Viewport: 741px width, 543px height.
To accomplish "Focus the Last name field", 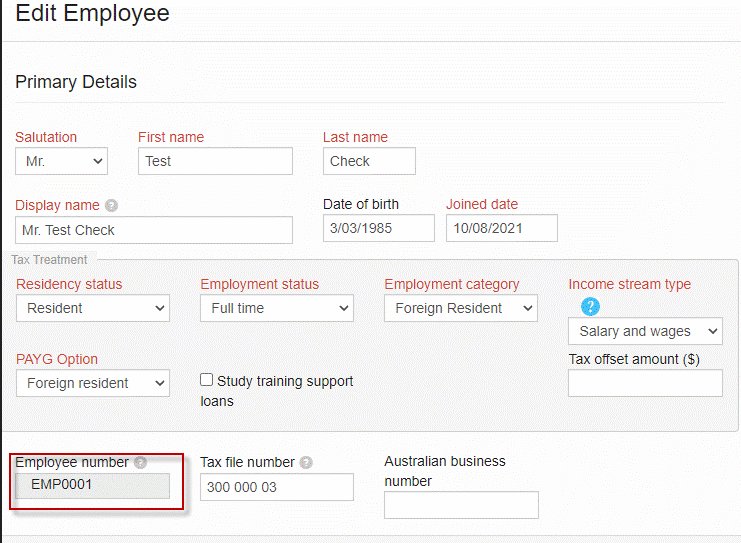I will tap(369, 161).
